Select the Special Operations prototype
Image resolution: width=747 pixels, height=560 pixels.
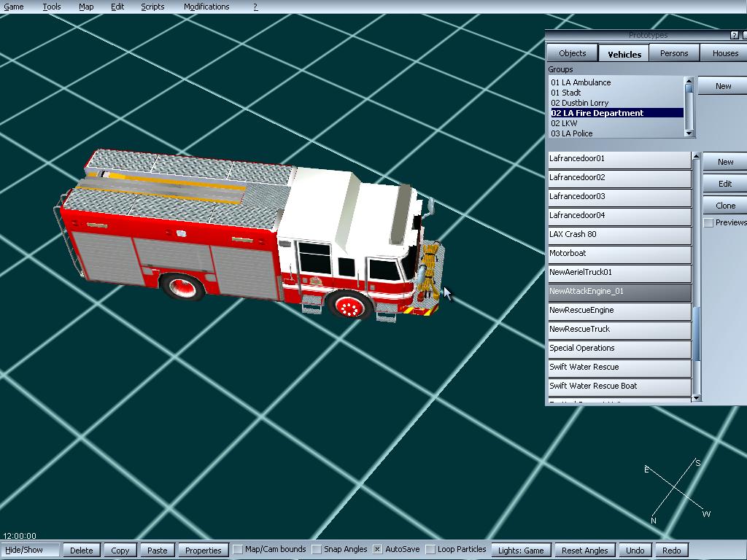pyautogui.click(x=619, y=349)
